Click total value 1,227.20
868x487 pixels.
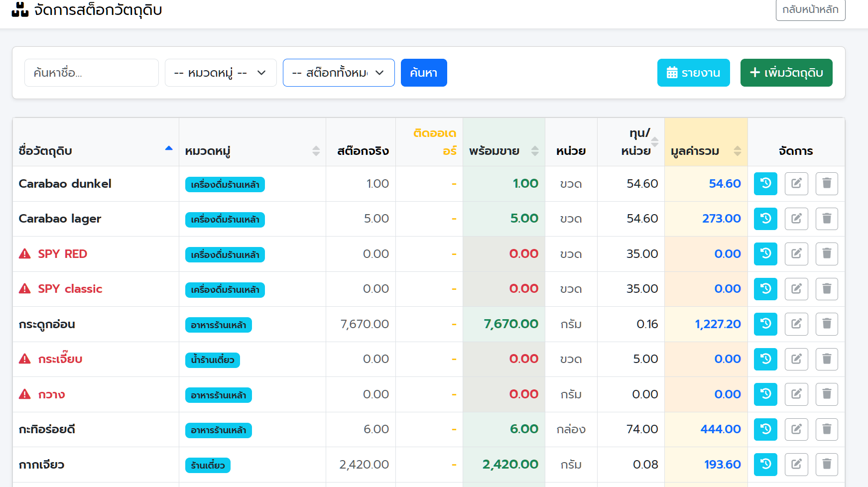pyautogui.click(x=718, y=324)
